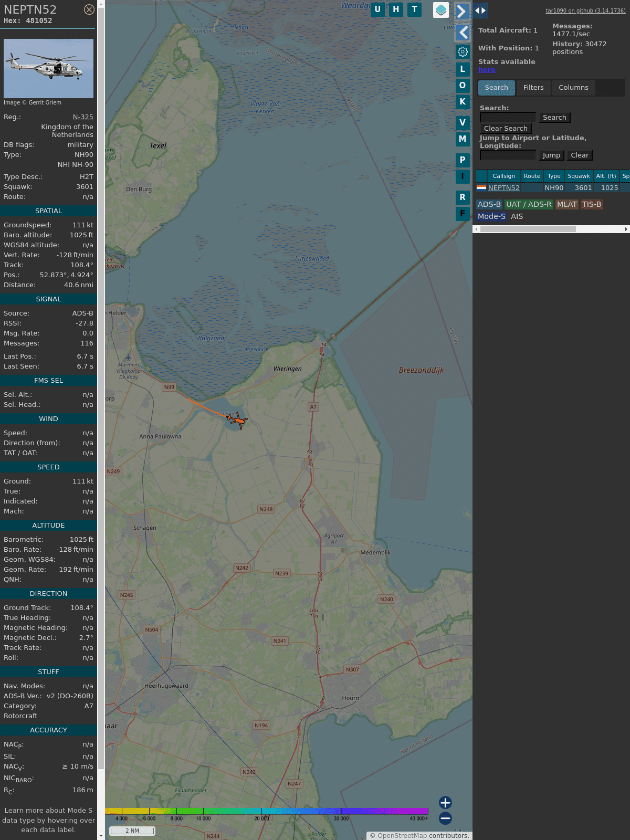Open the map layer selector icon
The width and height of the screenshot is (630, 840).
click(441, 10)
